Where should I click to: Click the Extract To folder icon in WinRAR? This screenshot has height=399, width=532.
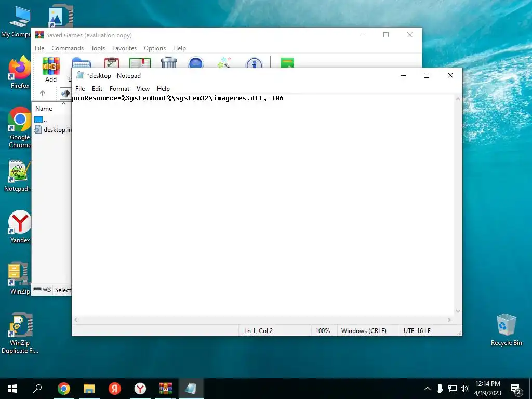tap(82, 63)
